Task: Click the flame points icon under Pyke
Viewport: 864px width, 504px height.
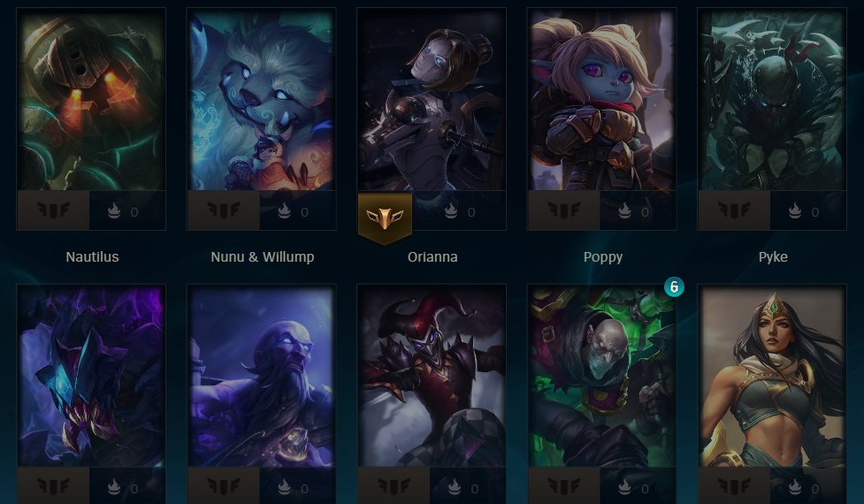Action: [794, 211]
